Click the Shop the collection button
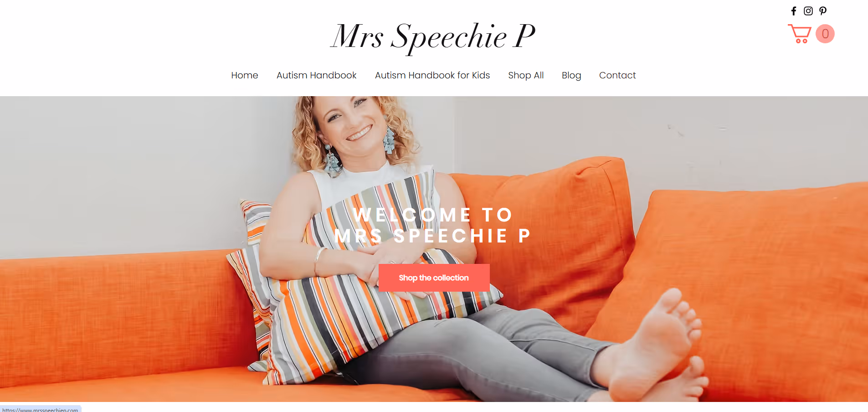 tap(434, 278)
